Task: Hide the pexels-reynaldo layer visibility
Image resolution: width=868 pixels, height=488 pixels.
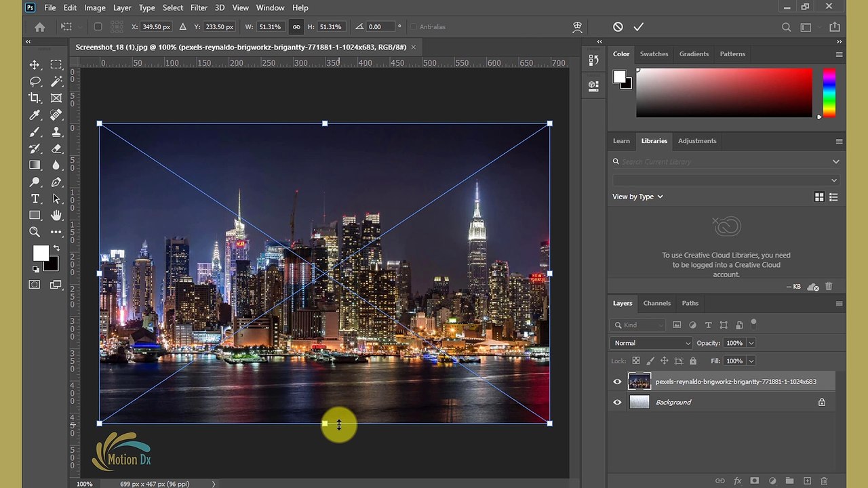Action: 617,382
